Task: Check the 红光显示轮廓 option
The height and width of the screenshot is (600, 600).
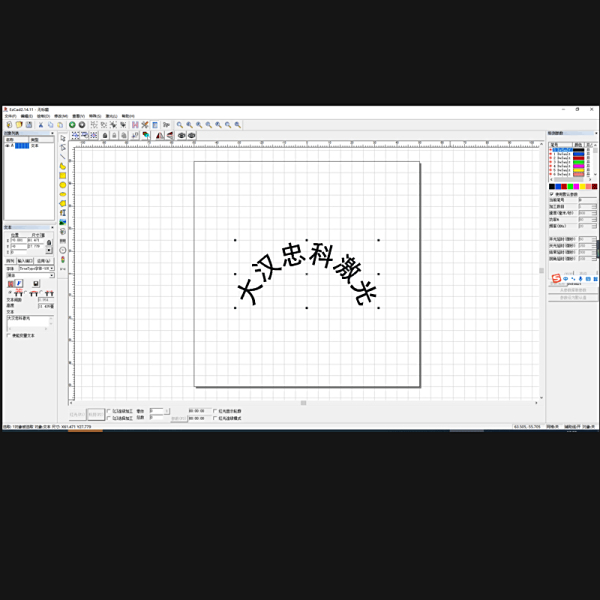Action: (x=215, y=411)
